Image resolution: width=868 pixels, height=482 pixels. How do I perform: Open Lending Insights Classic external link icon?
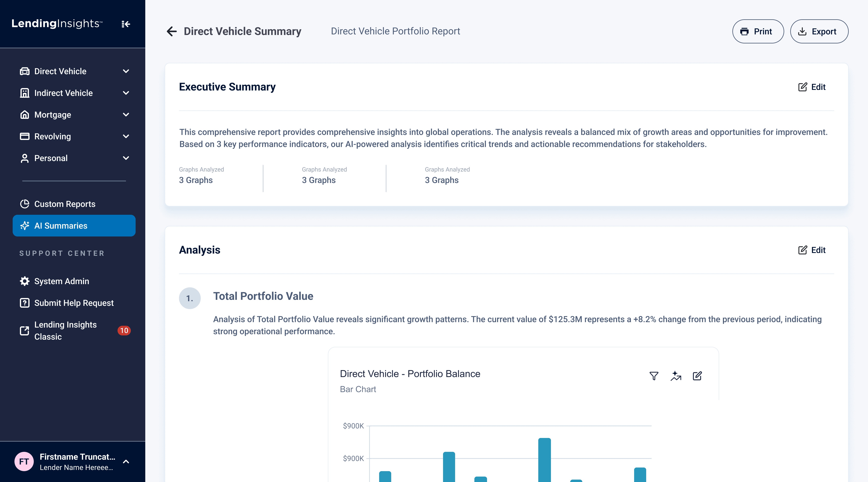point(25,330)
